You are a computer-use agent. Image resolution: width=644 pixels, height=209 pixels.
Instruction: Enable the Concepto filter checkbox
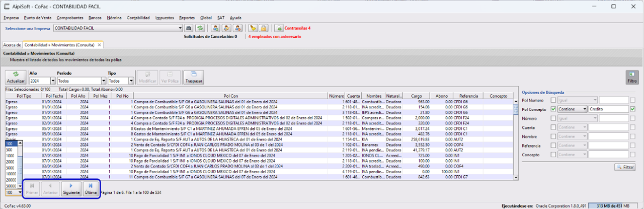point(553,154)
